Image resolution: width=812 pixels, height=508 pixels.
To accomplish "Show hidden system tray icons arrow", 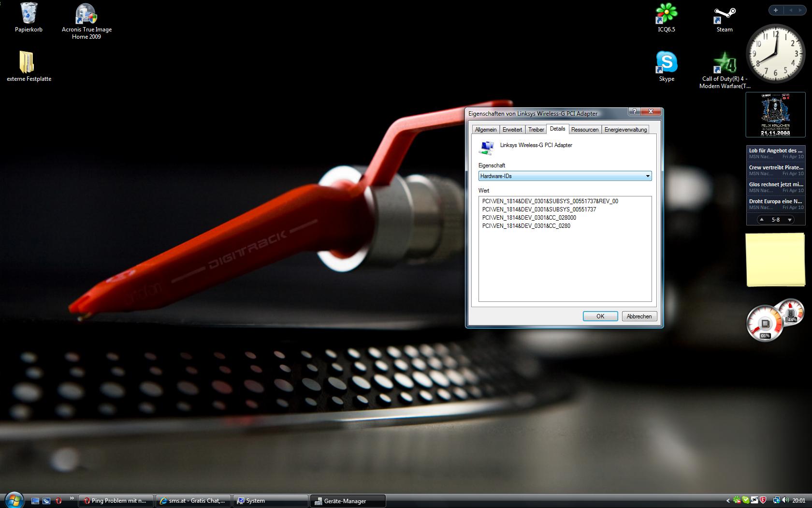I will pos(728,501).
